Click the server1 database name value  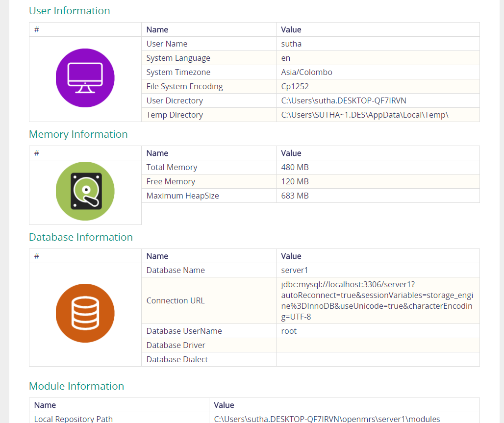295,271
